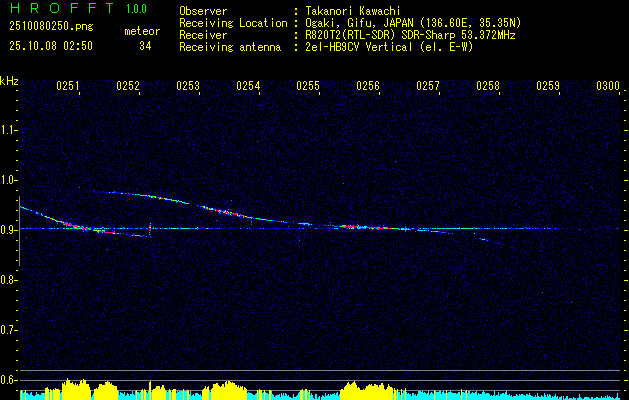Screen dimensions: 629x400
Task: Click the 0257 time axis marker
Action: tap(428, 86)
